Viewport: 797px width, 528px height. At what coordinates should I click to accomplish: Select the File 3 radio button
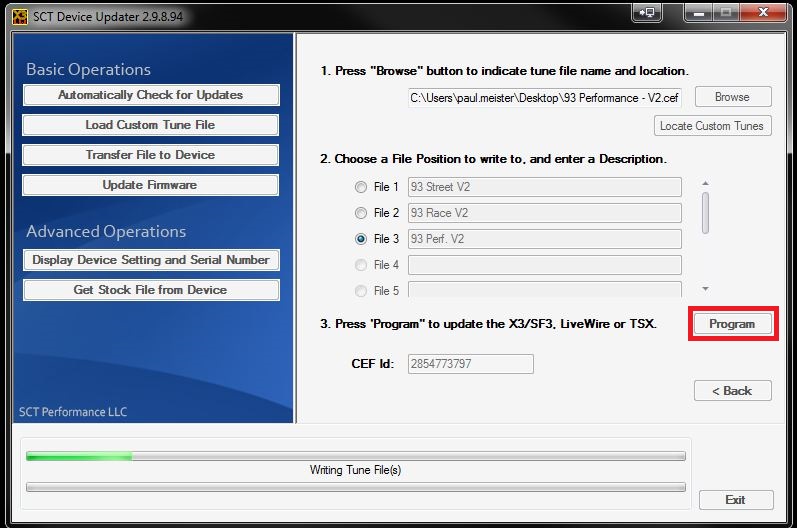pyautogui.click(x=361, y=239)
